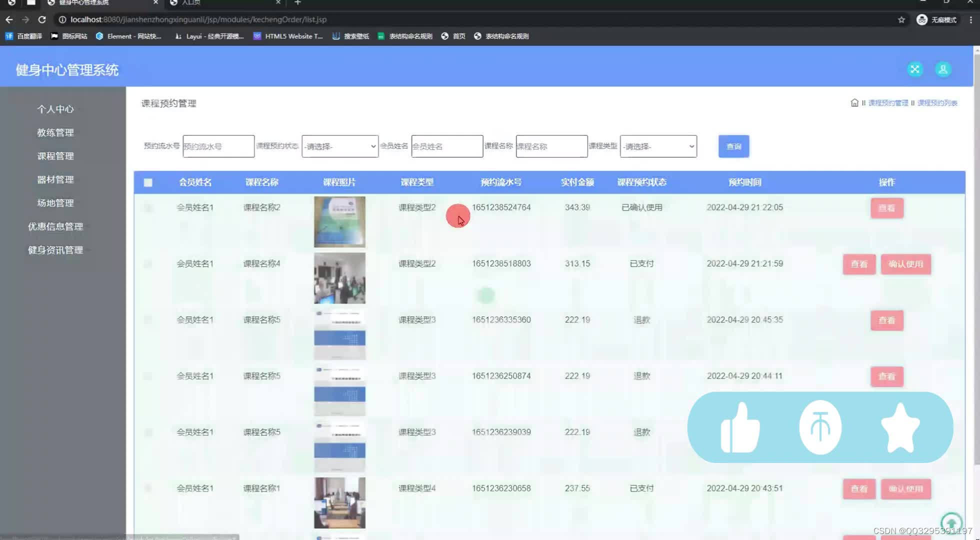
Task: Toggle the select-all checkbox in the table header
Action: 148,182
